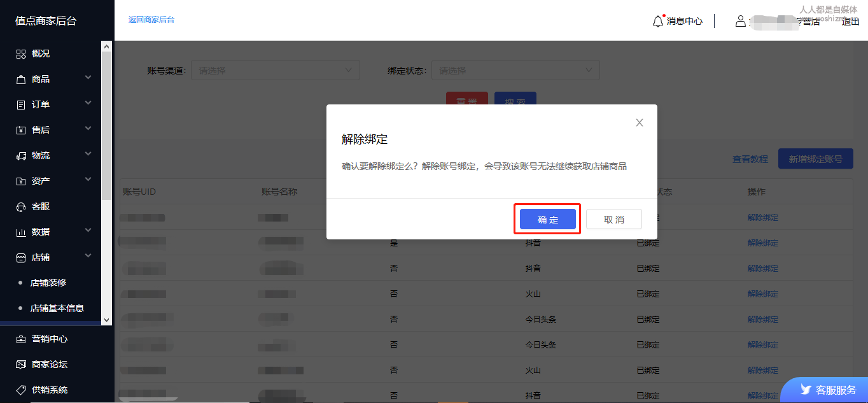This screenshot has width=868, height=403.
Task: Click the notification bell icon
Action: [x=658, y=21]
